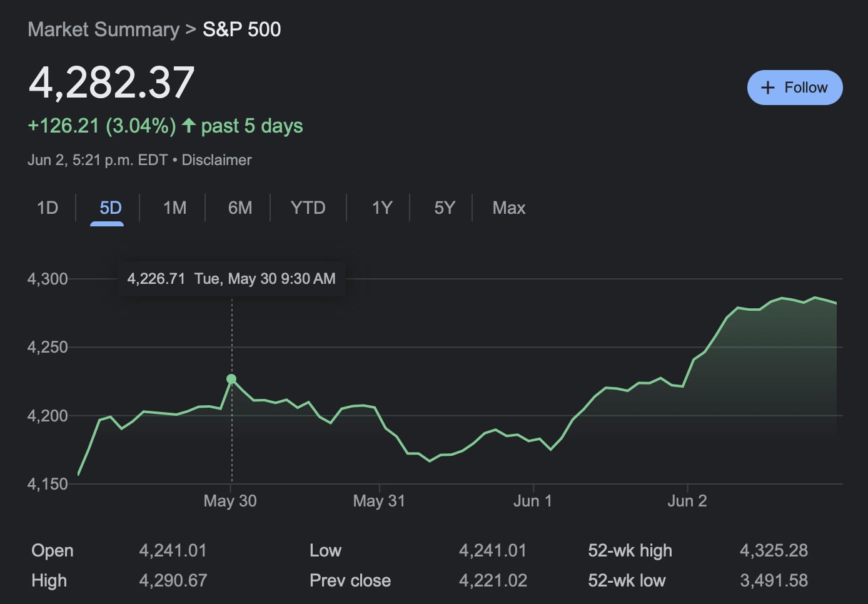
Task: Switch chart to 6M range
Action: [x=240, y=208]
